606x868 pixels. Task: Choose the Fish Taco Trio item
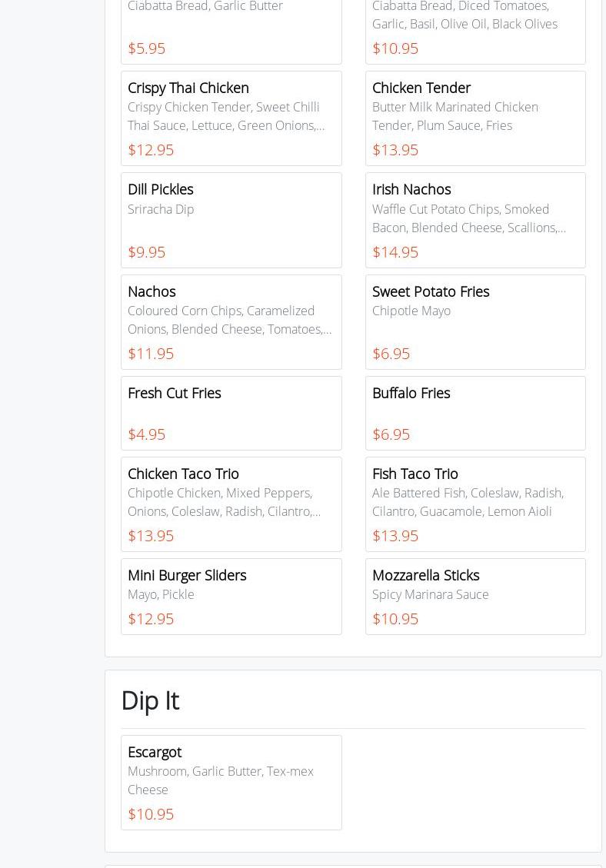pos(475,504)
